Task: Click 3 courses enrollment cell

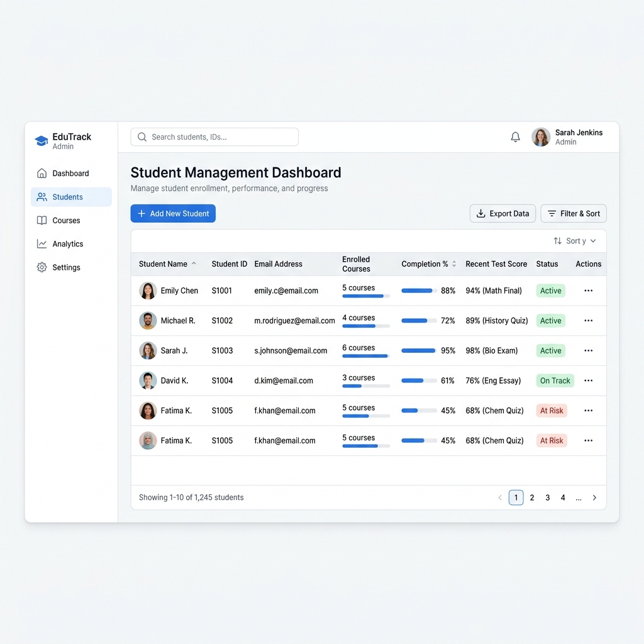Action: click(x=365, y=381)
